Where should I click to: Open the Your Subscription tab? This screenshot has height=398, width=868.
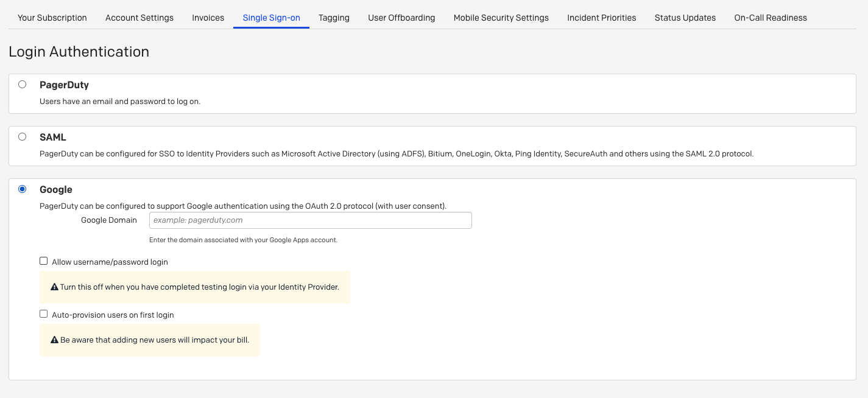click(52, 18)
